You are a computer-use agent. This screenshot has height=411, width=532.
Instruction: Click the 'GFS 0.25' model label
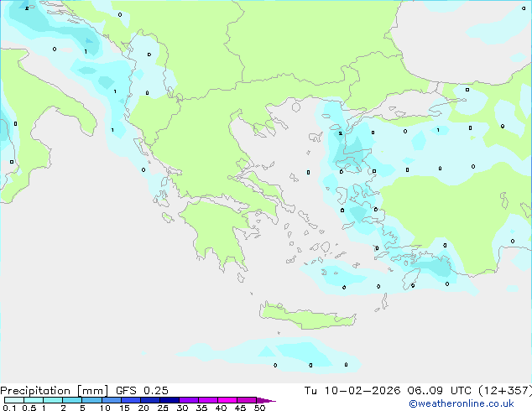(142, 391)
